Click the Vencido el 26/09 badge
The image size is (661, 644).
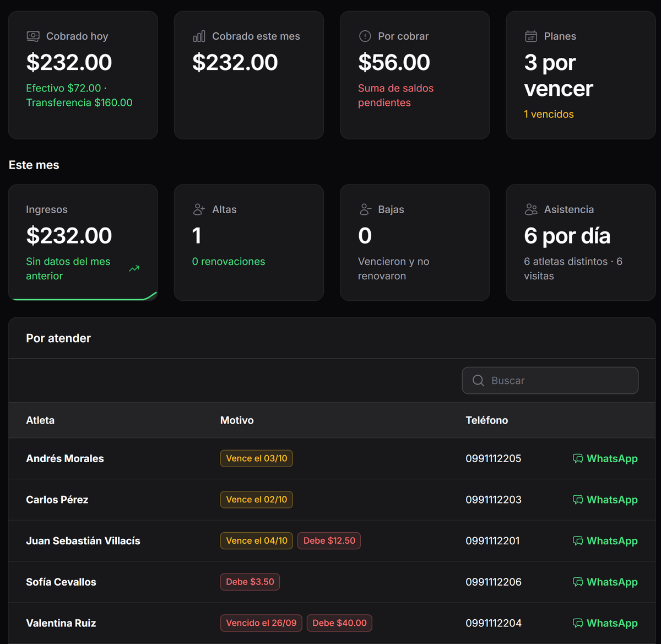(261, 623)
